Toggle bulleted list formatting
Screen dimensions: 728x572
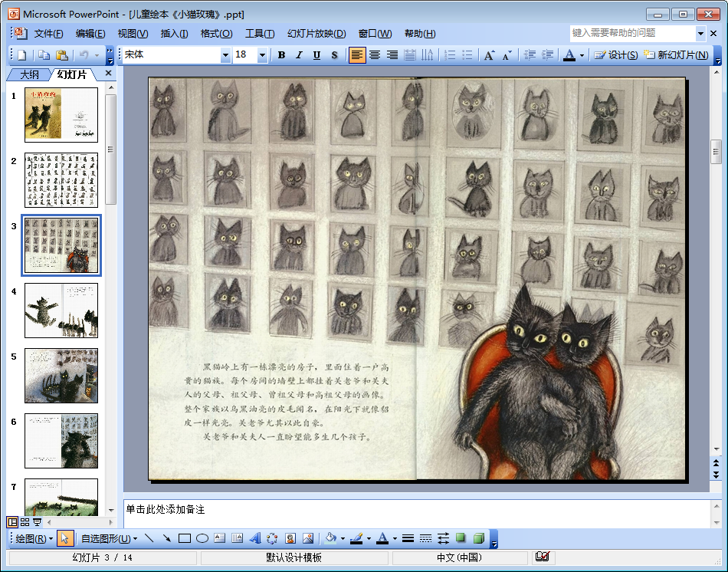tap(467, 55)
